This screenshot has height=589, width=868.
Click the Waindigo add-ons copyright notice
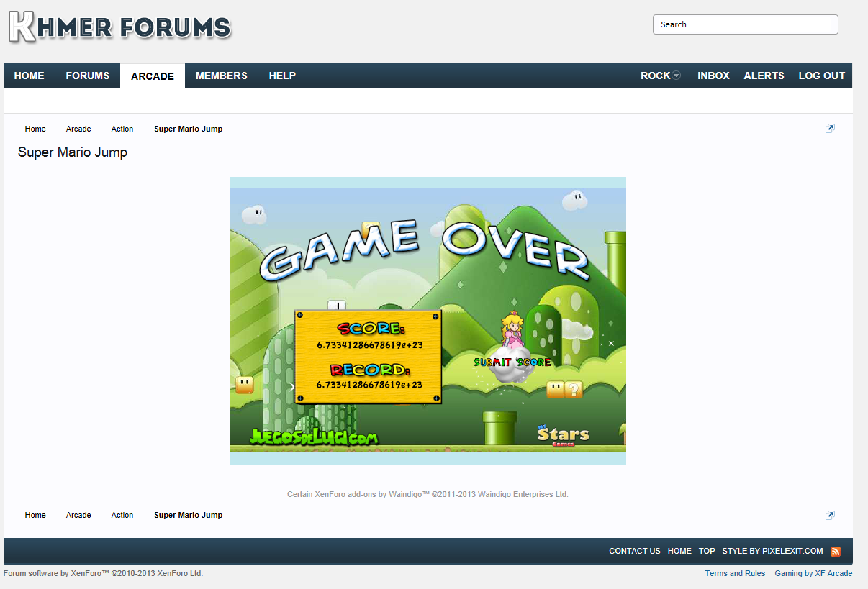tap(428, 494)
